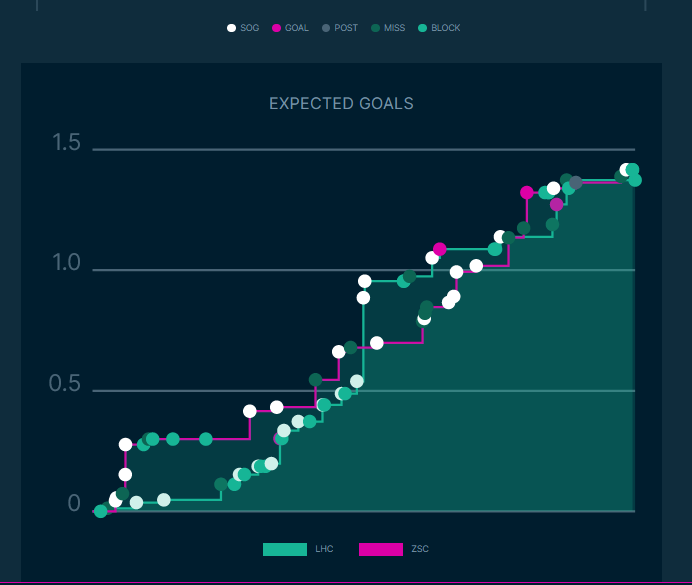The image size is (692, 585).
Task: Click the dark green MISS legend dot
Action: click(x=375, y=28)
